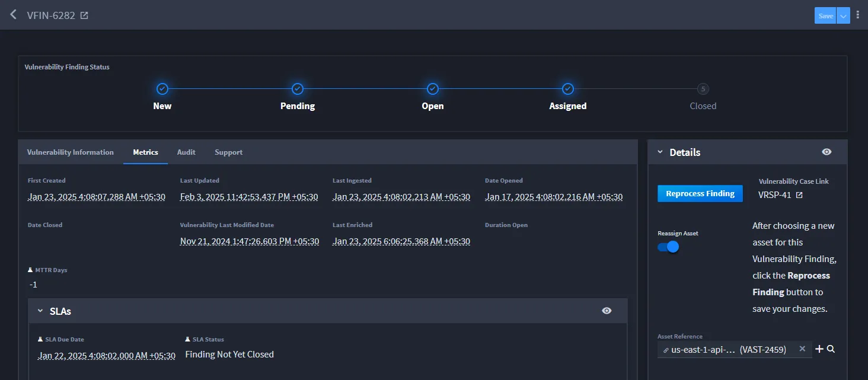This screenshot has width=868, height=380.
Task: Click the First Created date value
Action: (97, 197)
